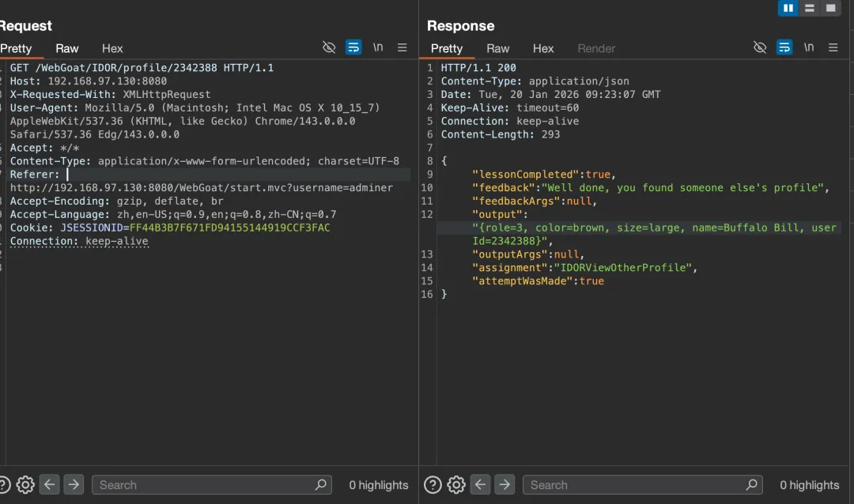This screenshot has width=854, height=504.
Task: Click output value with name=Buffalo Bill
Action: point(654,234)
